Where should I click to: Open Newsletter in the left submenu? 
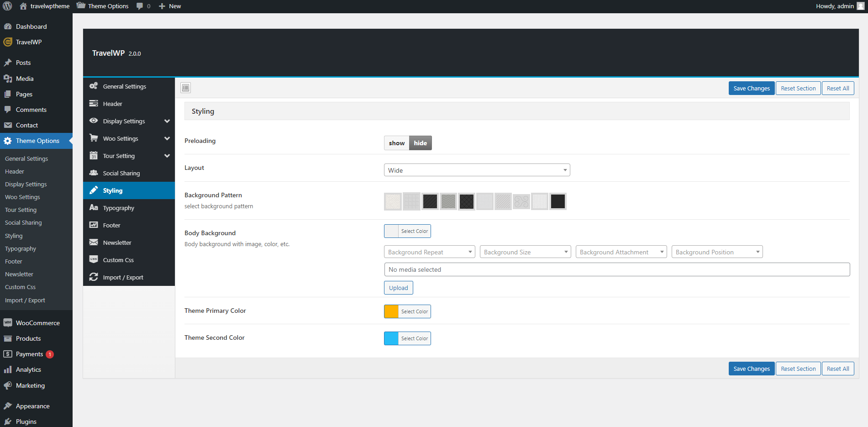[x=19, y=274]
